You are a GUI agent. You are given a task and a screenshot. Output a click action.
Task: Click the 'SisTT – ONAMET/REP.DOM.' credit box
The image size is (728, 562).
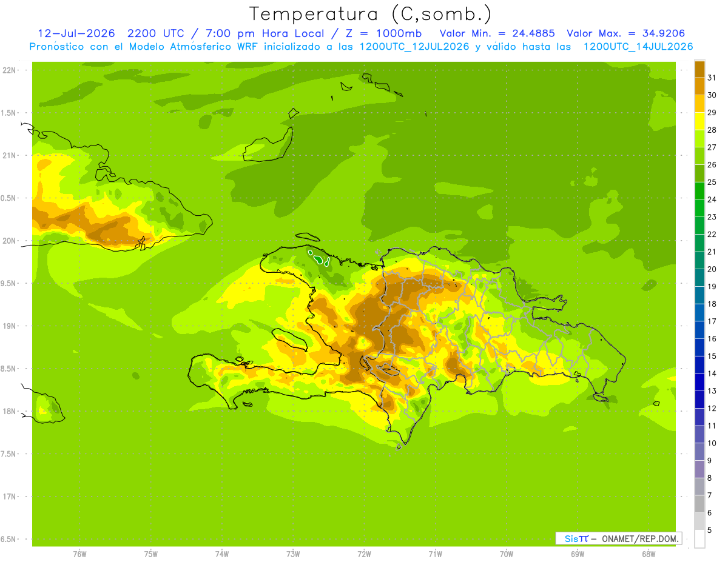[x=619, y=538]
